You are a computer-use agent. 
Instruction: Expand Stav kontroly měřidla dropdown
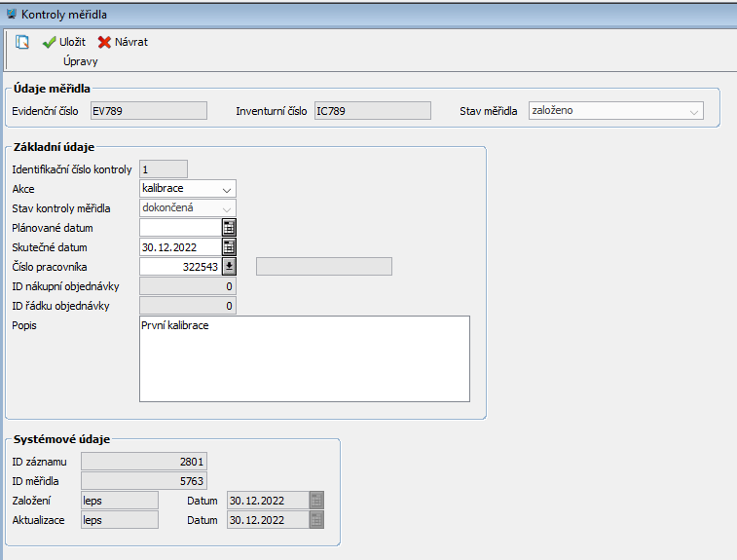pos(226,208)
